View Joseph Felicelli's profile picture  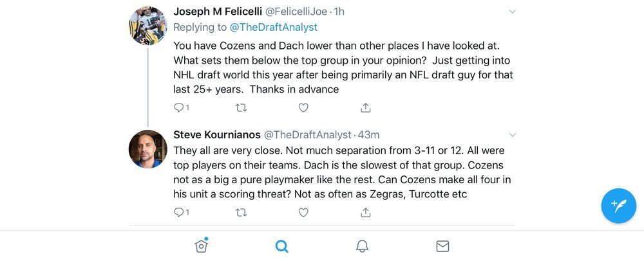[148, 26]
